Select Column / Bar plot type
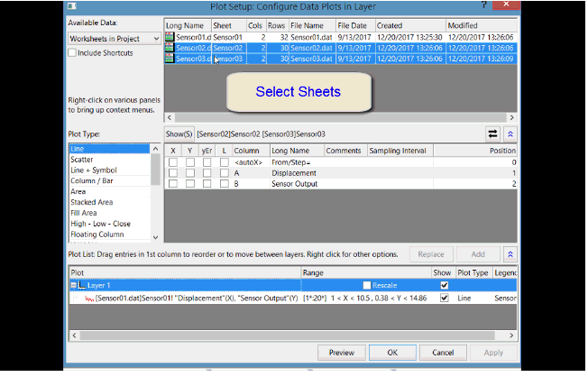This screenshot has width=588, height=377. tap(109, 180)
